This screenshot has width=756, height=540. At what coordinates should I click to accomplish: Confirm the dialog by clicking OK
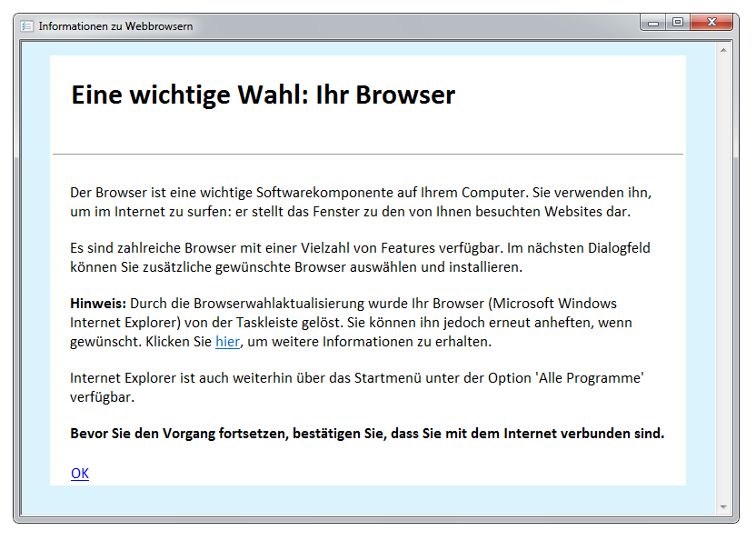point(80,473)
